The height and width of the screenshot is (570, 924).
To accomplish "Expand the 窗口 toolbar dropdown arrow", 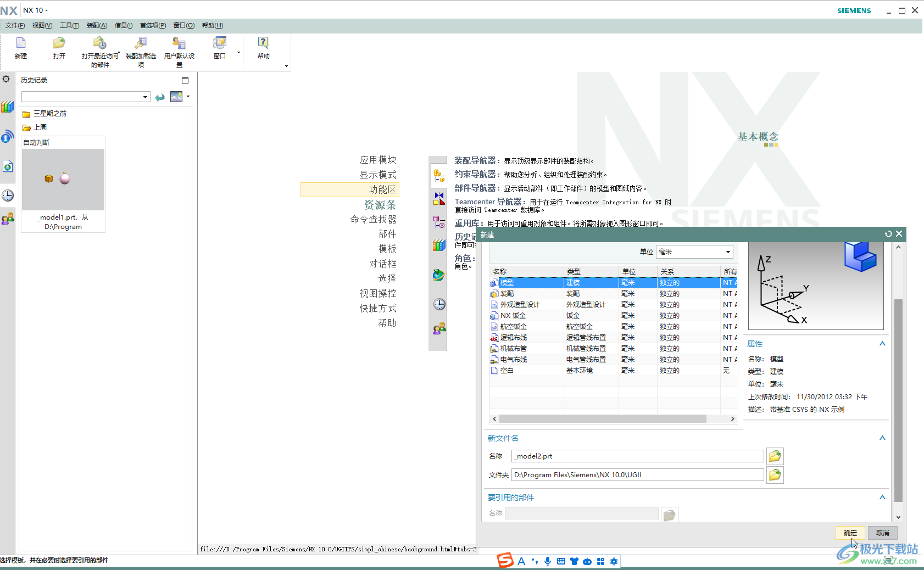I will pos(238,53).
